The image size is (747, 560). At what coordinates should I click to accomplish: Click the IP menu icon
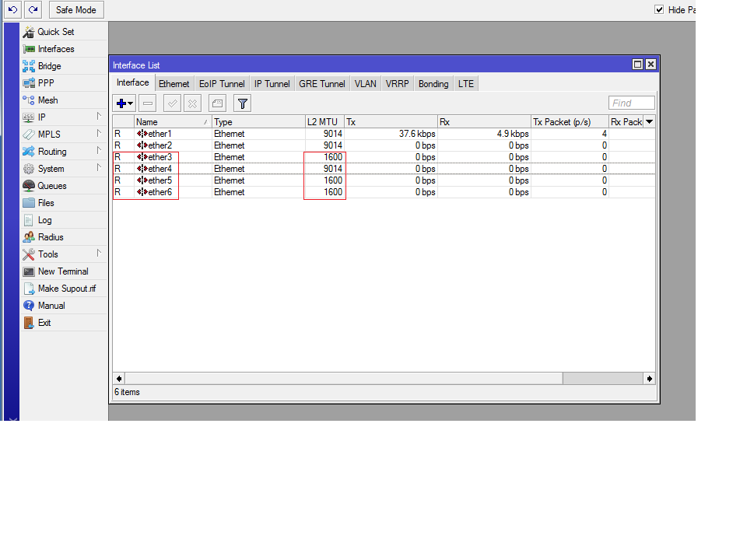tap(29, 117)
